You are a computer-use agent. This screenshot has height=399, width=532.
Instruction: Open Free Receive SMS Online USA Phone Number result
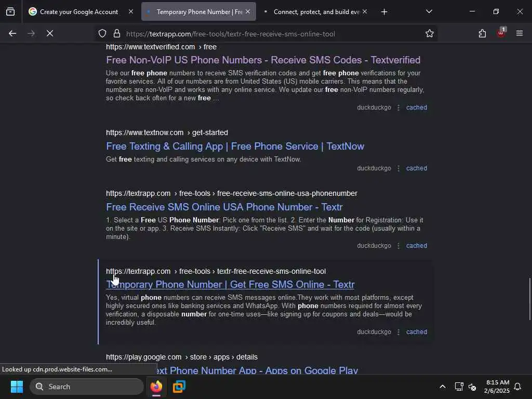(224, 207)
